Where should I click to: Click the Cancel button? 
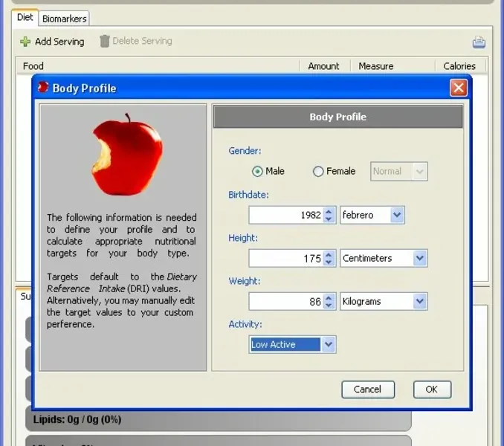368,390
